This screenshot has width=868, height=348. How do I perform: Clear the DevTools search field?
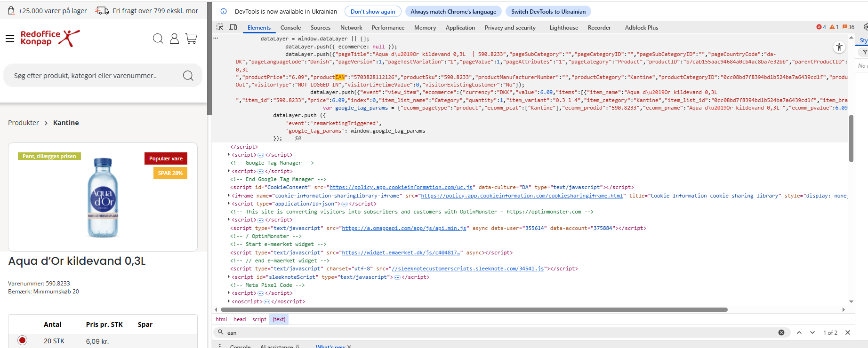(781, 332)
